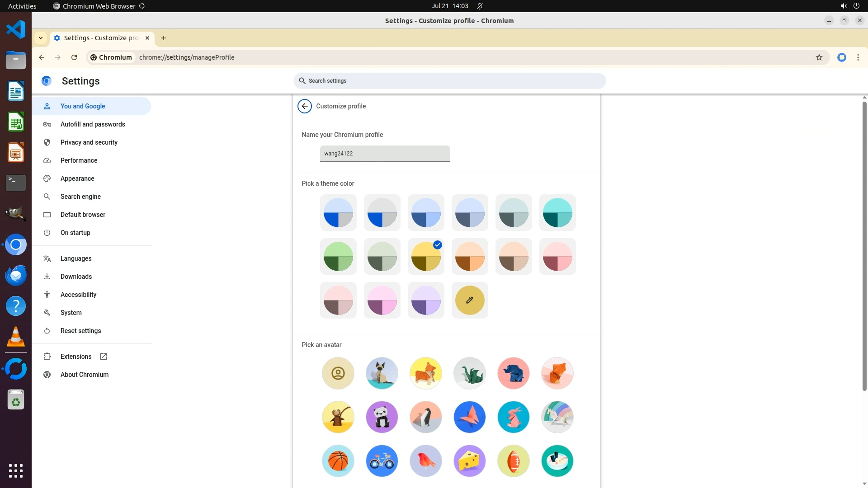Choose the panda avatar
Viewport: 868px width, 488px height.
pos(382,417)
